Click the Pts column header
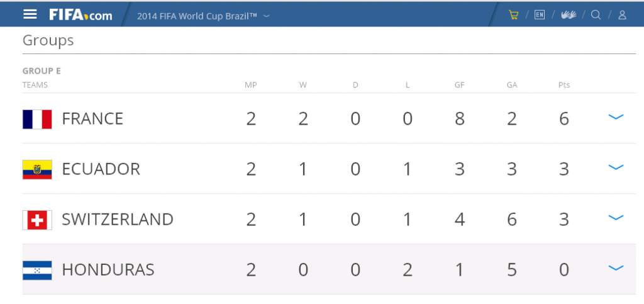Screen dimensions: 644x304 (564, 85)
